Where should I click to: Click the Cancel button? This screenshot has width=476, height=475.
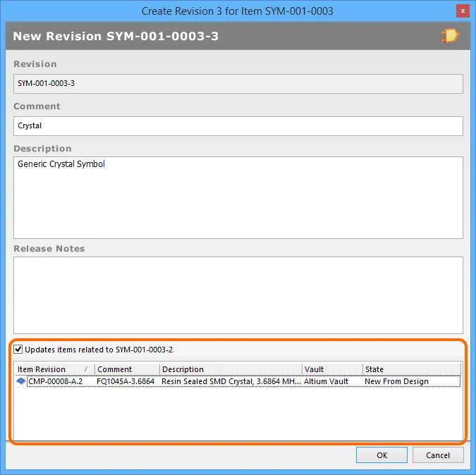(438, 455)
